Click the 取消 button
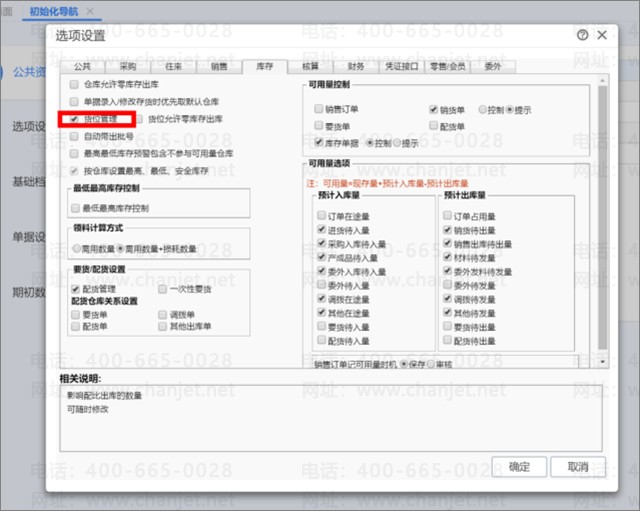This screenshot has height=511, width=640. click(x=577, y=467)
